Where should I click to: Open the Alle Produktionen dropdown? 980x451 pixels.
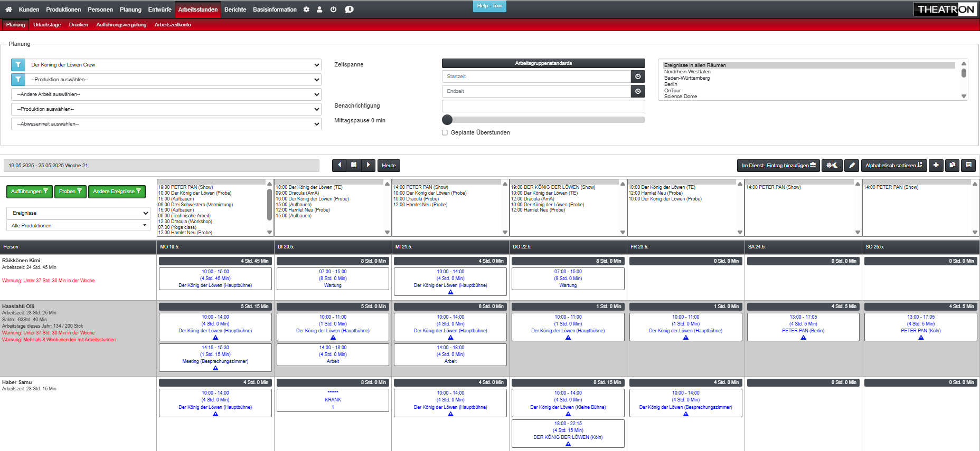coord(78,226)
